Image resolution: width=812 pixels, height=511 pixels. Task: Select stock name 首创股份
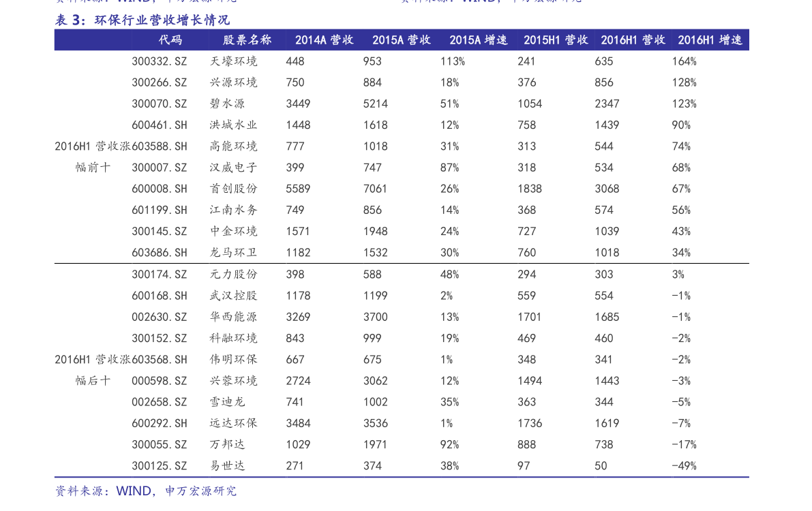click(x=234, y=189)
